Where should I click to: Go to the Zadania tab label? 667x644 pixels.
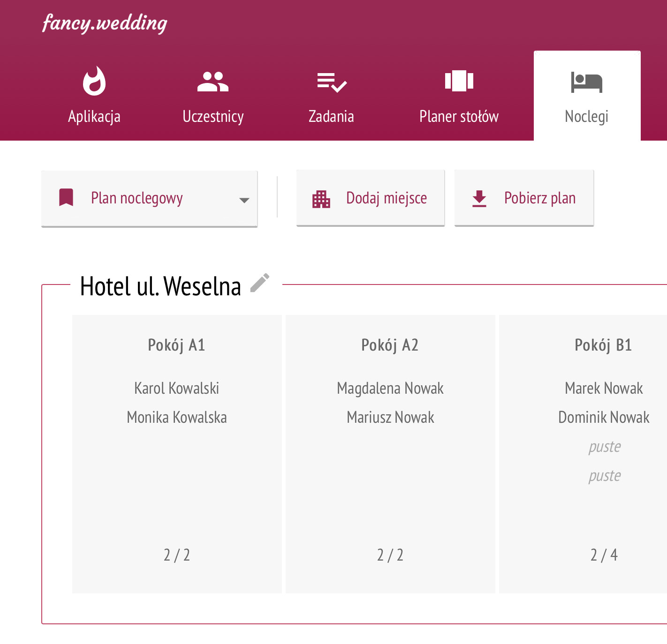point(331,116)
